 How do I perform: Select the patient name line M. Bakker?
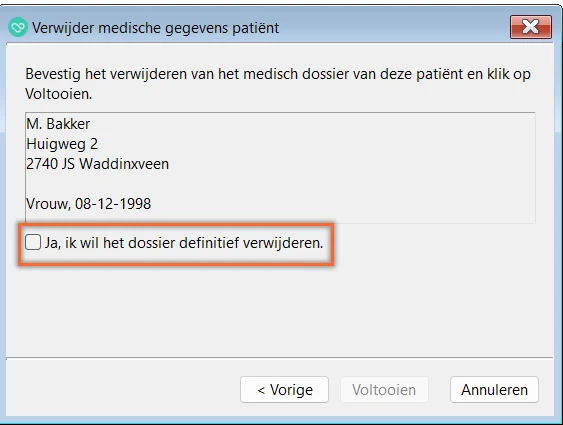pyautogui.click(x=58, y=124)
